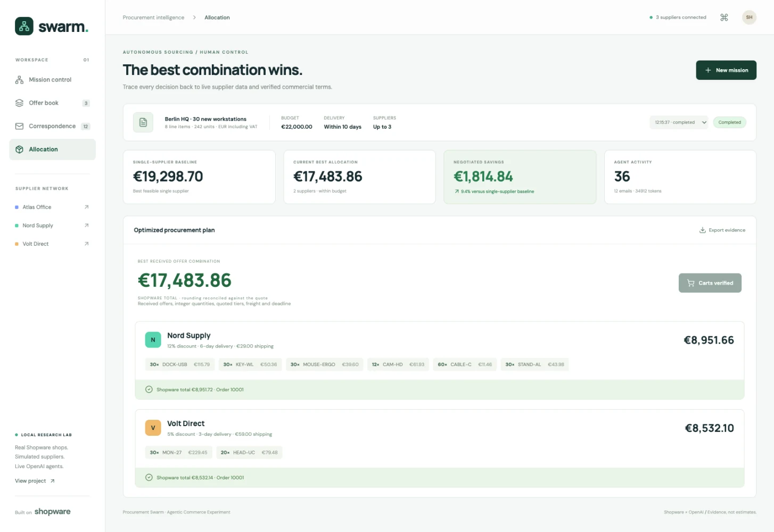
Task: Click the savings trend arrow icon
Action: click(x=457, y=192)
